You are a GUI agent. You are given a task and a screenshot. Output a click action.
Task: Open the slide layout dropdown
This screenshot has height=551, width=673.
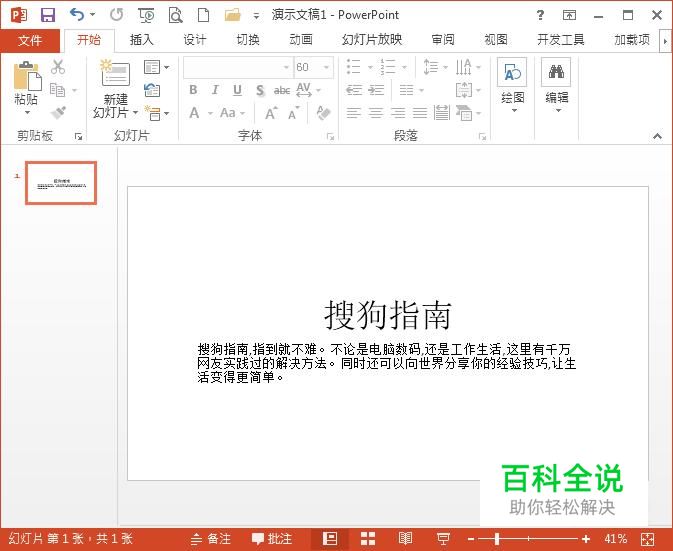pos(156,67)
